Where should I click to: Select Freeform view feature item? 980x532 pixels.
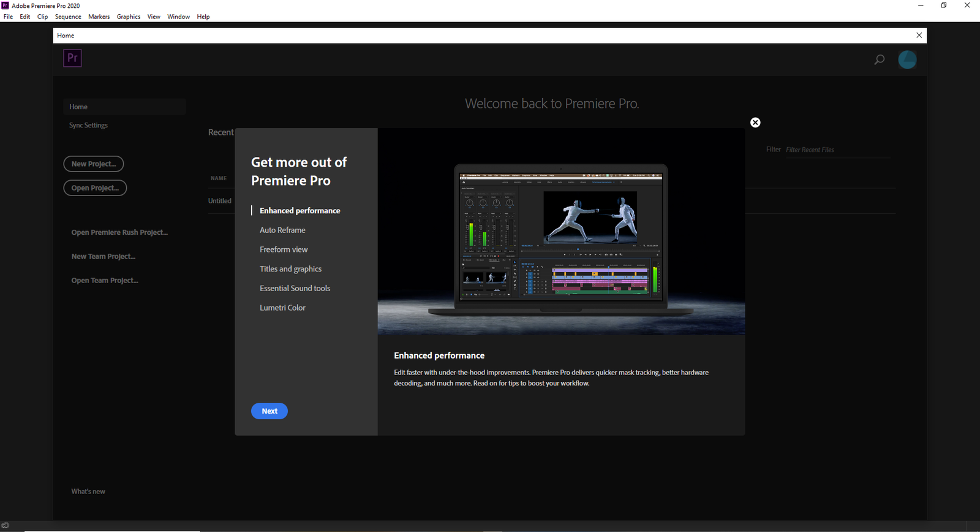point(284,249)
